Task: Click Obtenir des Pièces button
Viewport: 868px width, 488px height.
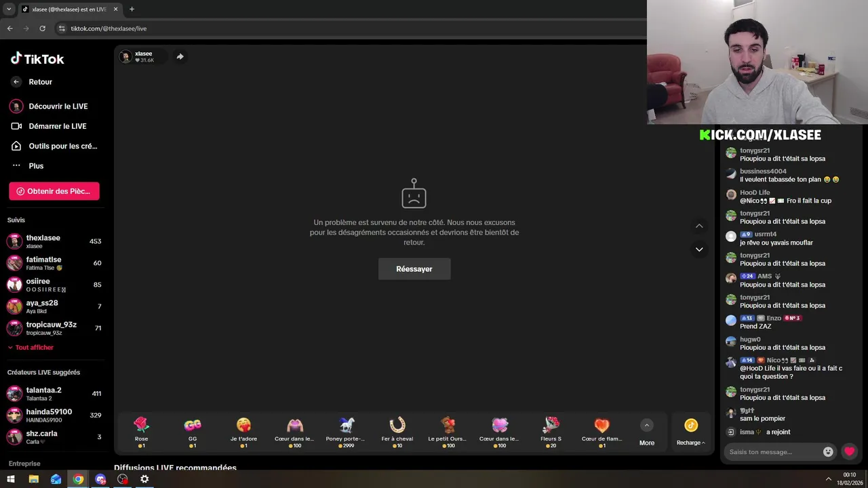Action: 54,191
